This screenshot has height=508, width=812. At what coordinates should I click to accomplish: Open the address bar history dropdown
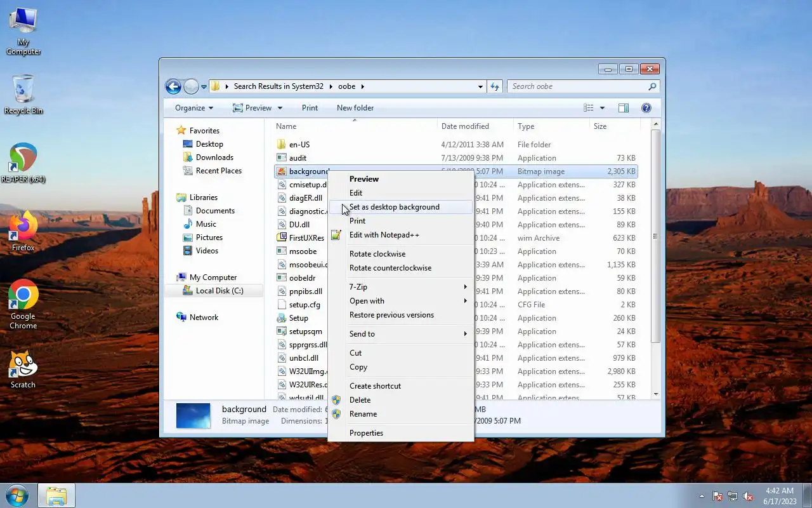(480, 86)
